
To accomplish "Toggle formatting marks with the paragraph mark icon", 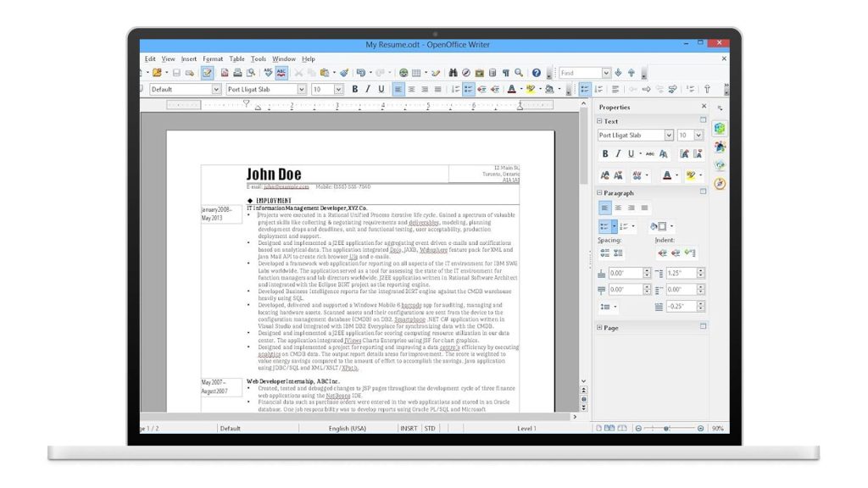I will click(x=505, y=72).
